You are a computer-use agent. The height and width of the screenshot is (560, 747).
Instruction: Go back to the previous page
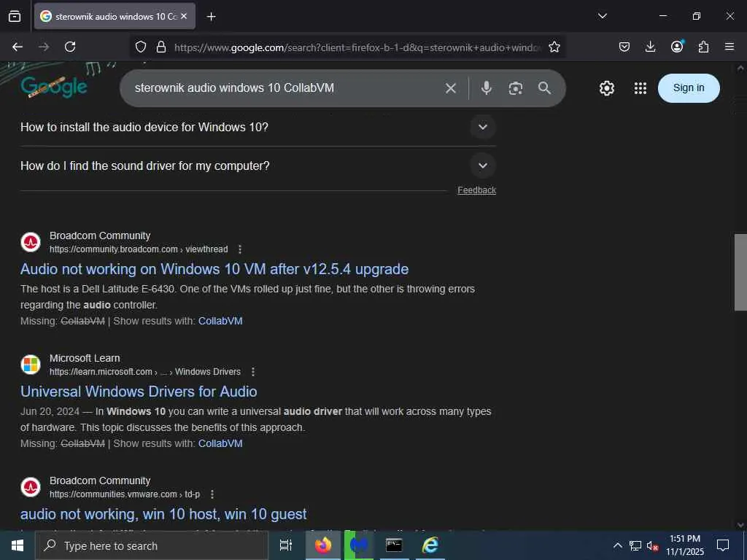18,47
